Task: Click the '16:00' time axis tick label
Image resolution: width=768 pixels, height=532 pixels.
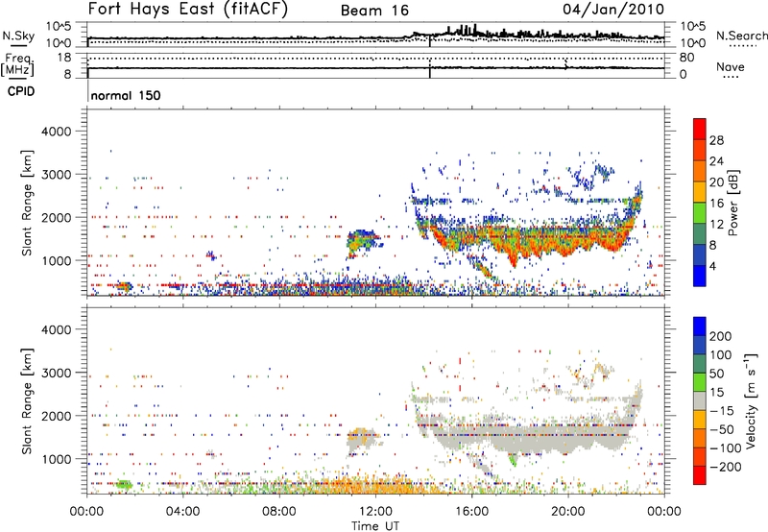Action: pyautogui.click(x=471, y=512)
